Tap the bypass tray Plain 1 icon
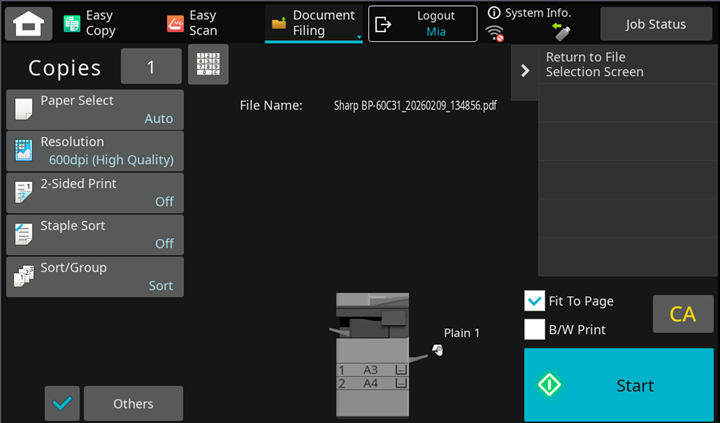The height and width of the screenshot is (423, 720). [x=437, y=350]
